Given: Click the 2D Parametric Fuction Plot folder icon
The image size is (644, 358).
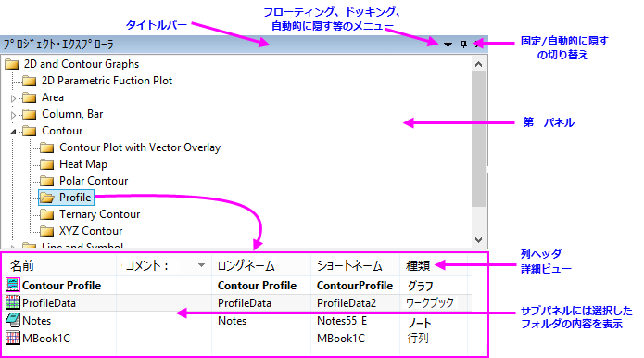Looking at the screenshot, I should (x=29, y=81).
